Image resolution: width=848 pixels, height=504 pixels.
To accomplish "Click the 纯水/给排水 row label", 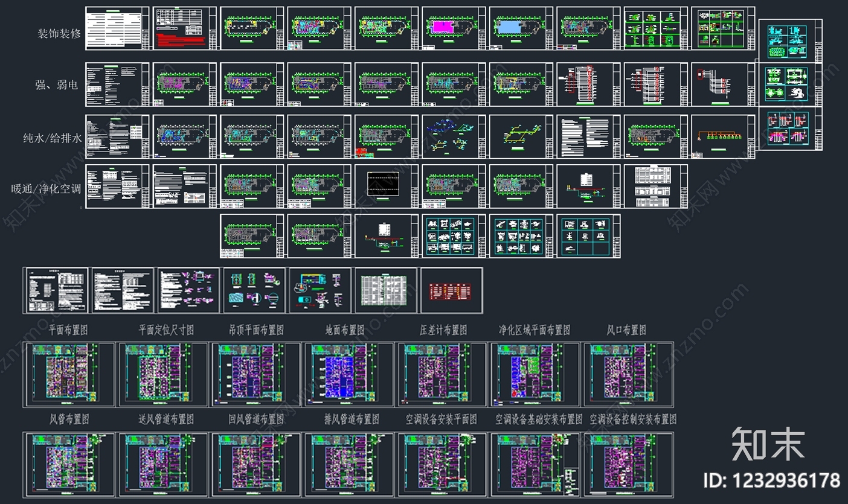I will pos(53,138).
